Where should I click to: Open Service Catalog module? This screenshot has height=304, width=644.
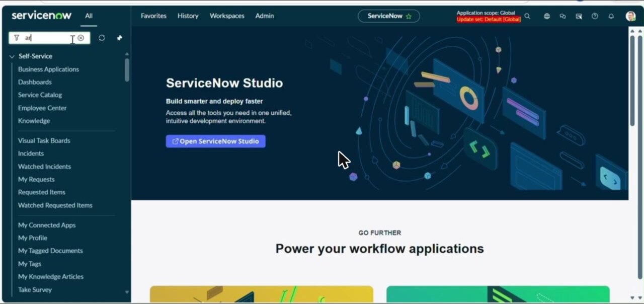point(40,95)
